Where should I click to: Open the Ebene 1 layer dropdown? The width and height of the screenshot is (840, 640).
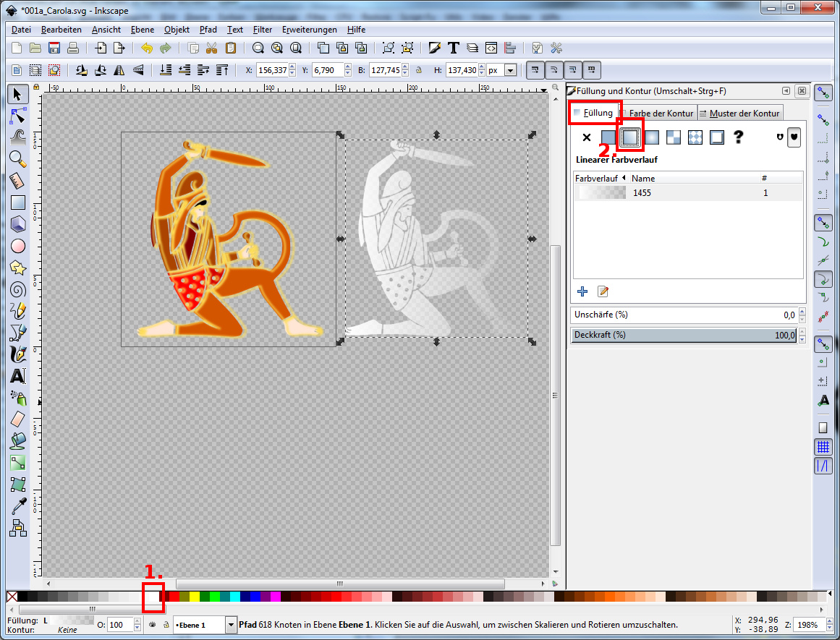(231, 625)
